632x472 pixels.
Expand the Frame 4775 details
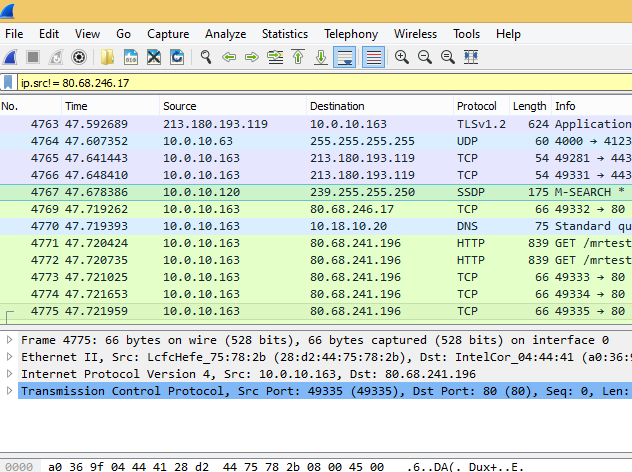pyautogui.click(x=10, y=340)
